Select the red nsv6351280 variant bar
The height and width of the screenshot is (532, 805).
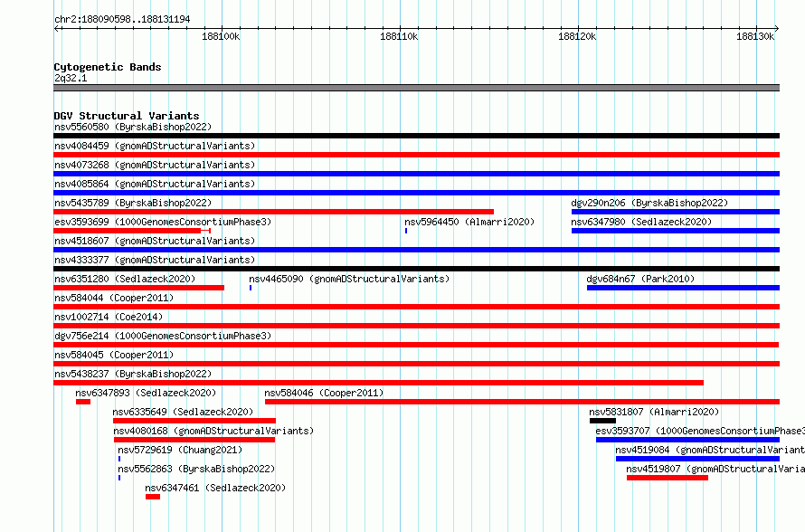tap(138, 288)
